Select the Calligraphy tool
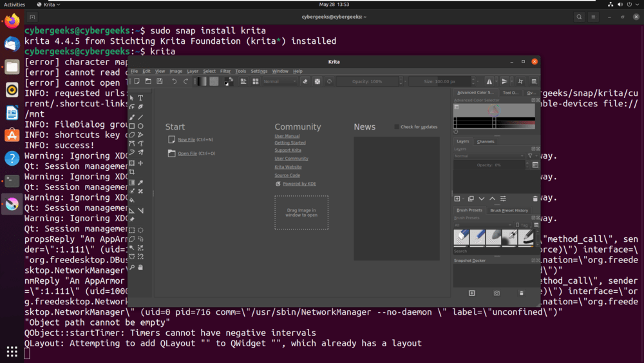Image resolution: width=644 pixels, height=363 pixels. coord(140,107)
